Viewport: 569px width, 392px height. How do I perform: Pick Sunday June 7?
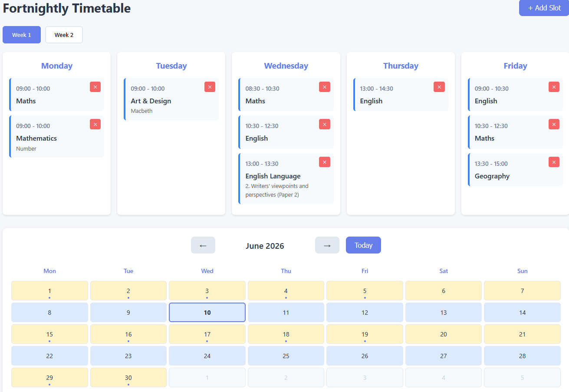[522, 291]
